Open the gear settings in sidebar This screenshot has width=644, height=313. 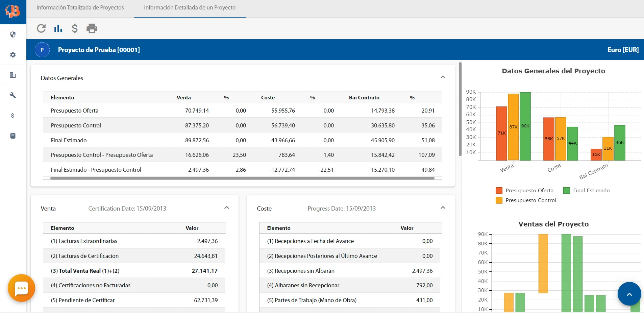13,55
